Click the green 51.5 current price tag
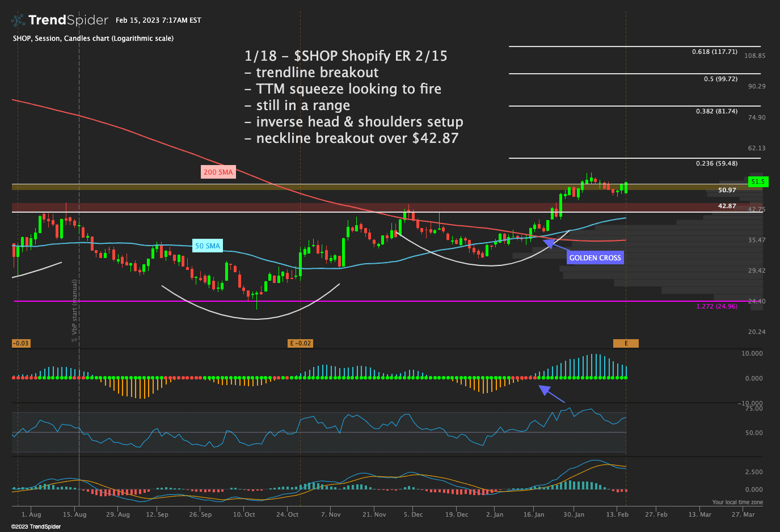780x532 pixels. [757, 181]
